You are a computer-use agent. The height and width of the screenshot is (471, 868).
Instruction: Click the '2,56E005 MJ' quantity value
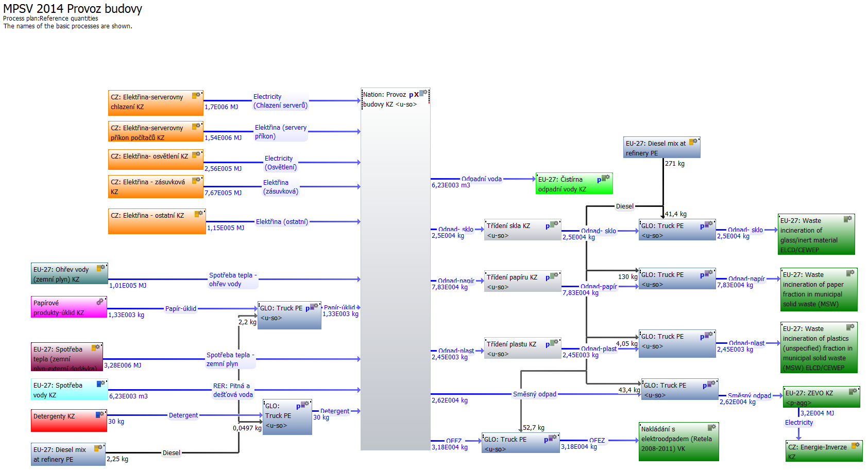click(x=223, y=169)
